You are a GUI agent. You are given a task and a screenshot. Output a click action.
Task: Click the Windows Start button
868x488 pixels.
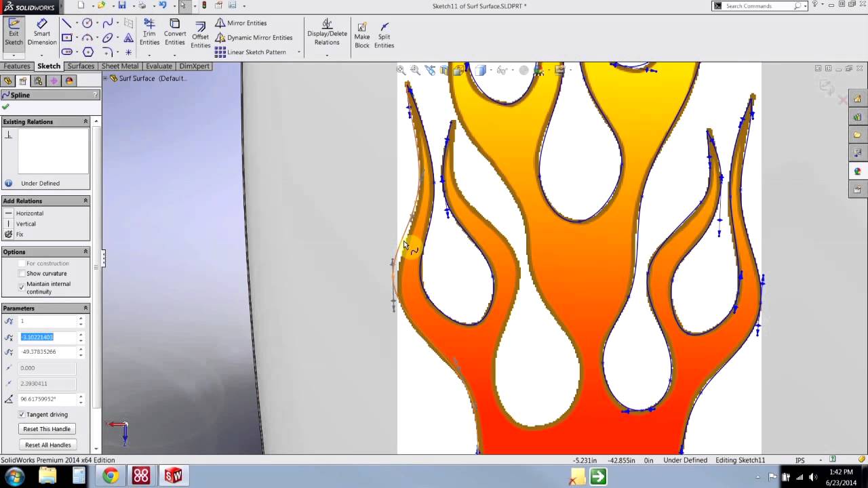point(14,476)
